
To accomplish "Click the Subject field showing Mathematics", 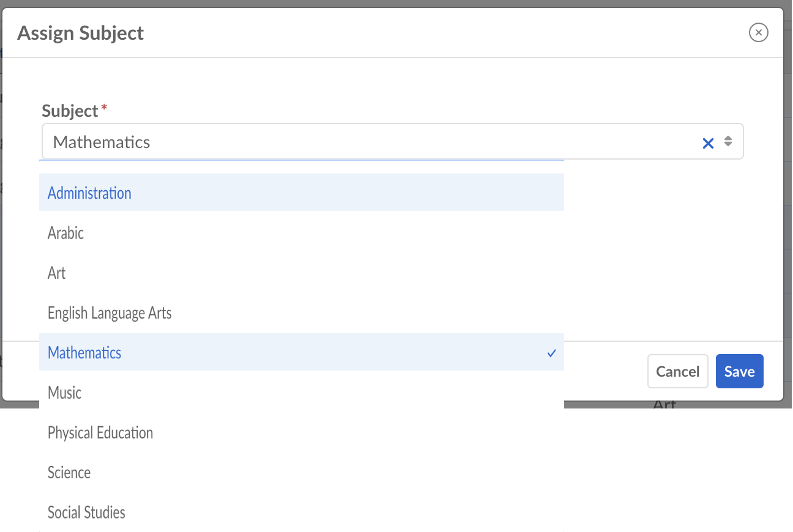I will [367, 142].
